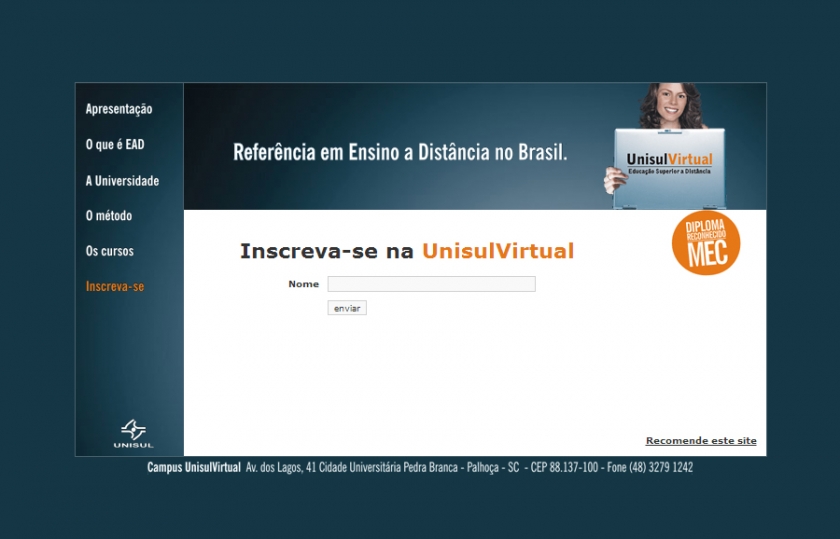
Task: Submit form with enviar button
Action: coord(347,308)
